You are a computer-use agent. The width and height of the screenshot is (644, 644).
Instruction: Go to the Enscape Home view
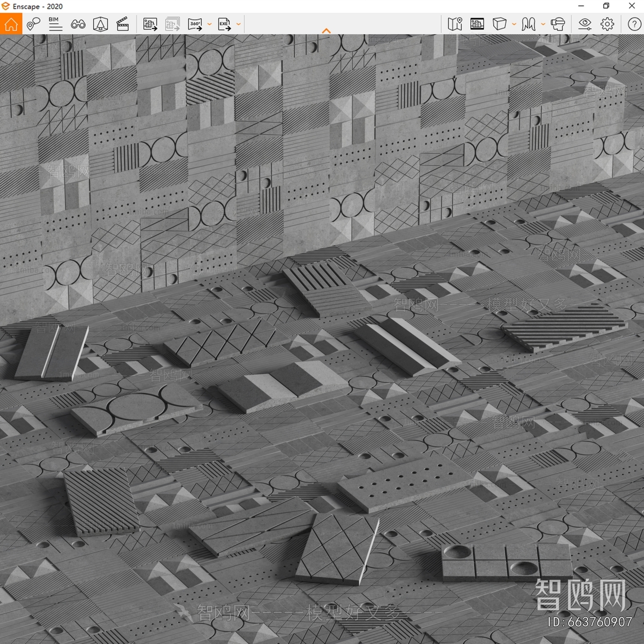11,24
